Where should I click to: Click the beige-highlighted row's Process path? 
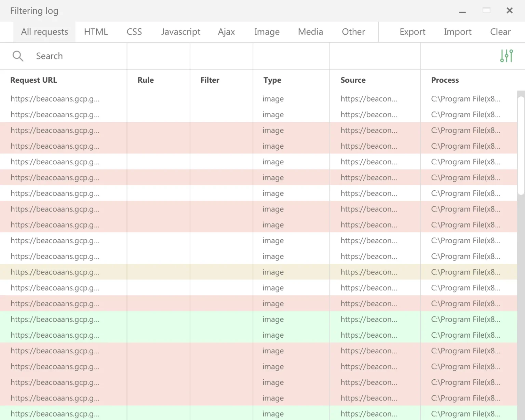[x=466, y=272]
